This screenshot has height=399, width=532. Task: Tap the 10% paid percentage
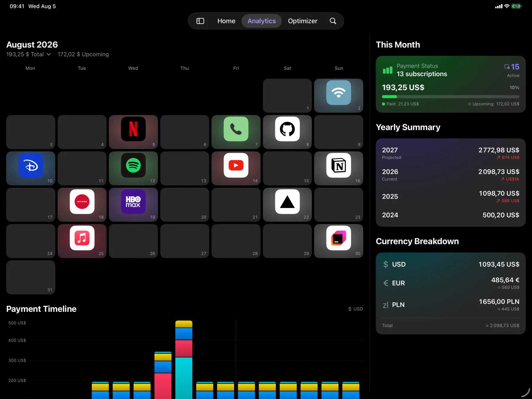514,87
